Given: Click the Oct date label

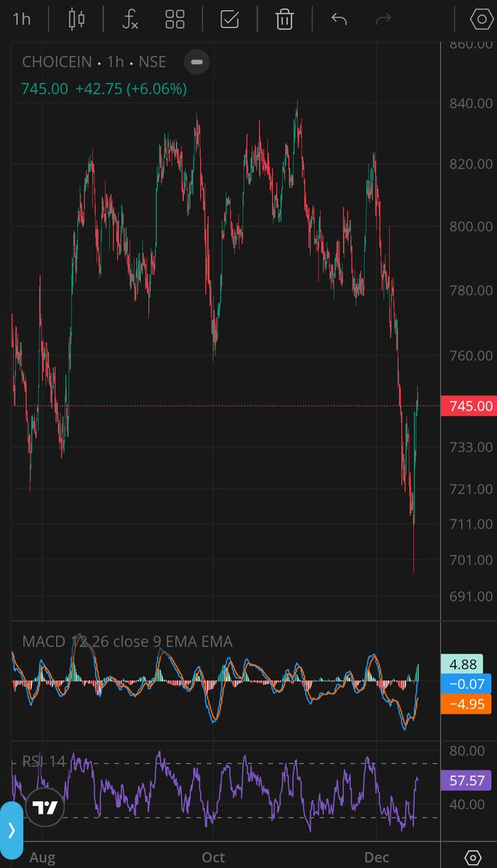Looking at the screenshot, I should coord(213,857).
